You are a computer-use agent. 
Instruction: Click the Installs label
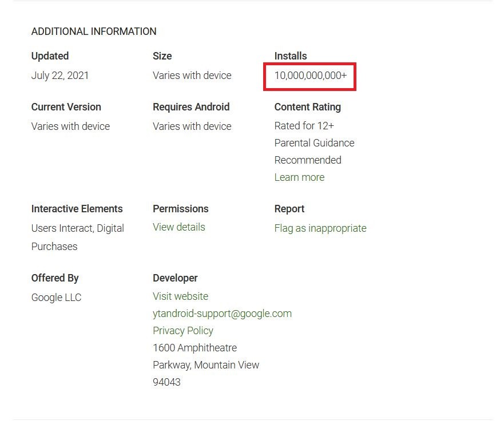pos(291,56)
